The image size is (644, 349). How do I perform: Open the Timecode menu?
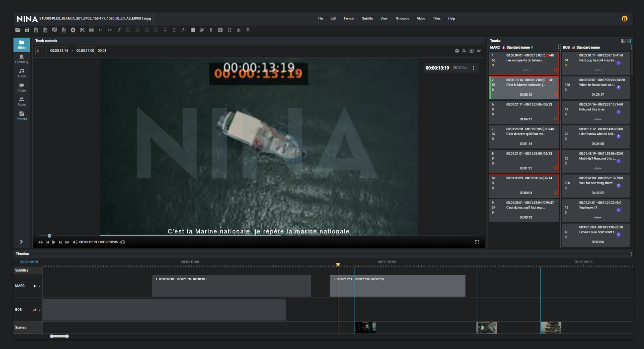[x=402, y=19]
